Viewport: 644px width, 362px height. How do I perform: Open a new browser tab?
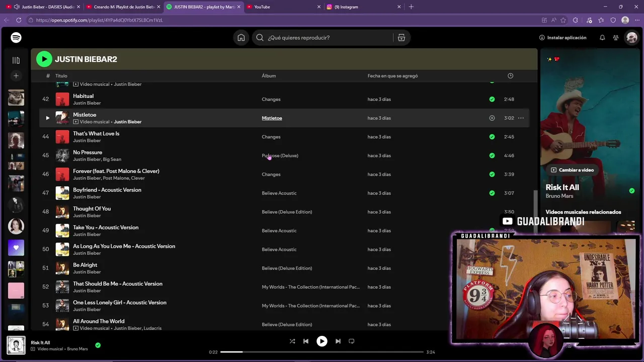click(x=411, y=7)
